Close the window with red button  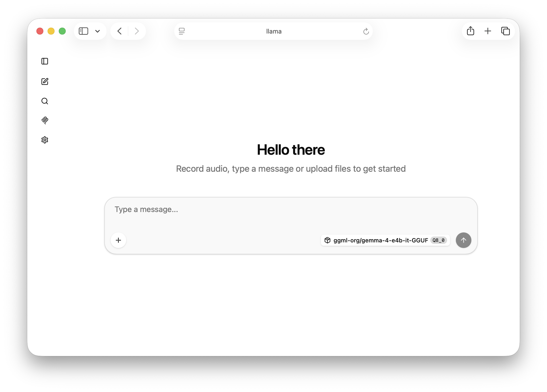[x=40, y=31]
